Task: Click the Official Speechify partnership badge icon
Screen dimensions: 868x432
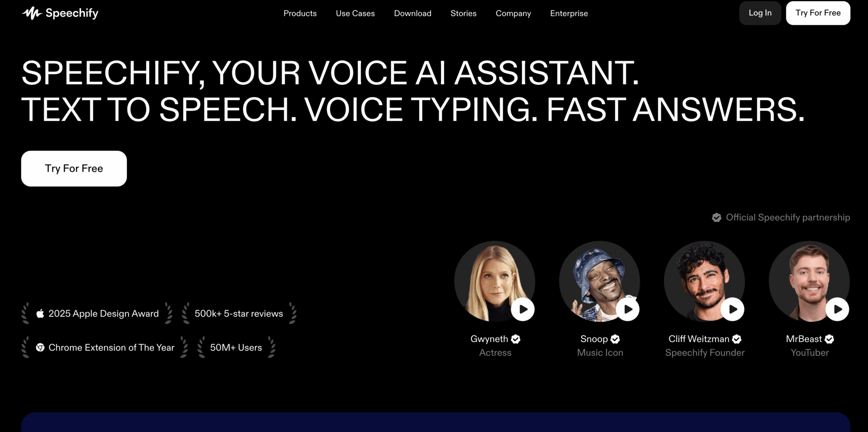Action: (x=717, y=217)
